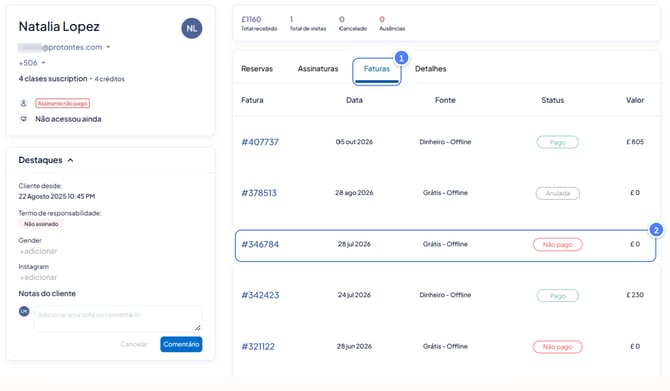Viewport: 670px width, 391px height.
Task: Click the Não assinado badge
Action: click(x=41, y=224)
